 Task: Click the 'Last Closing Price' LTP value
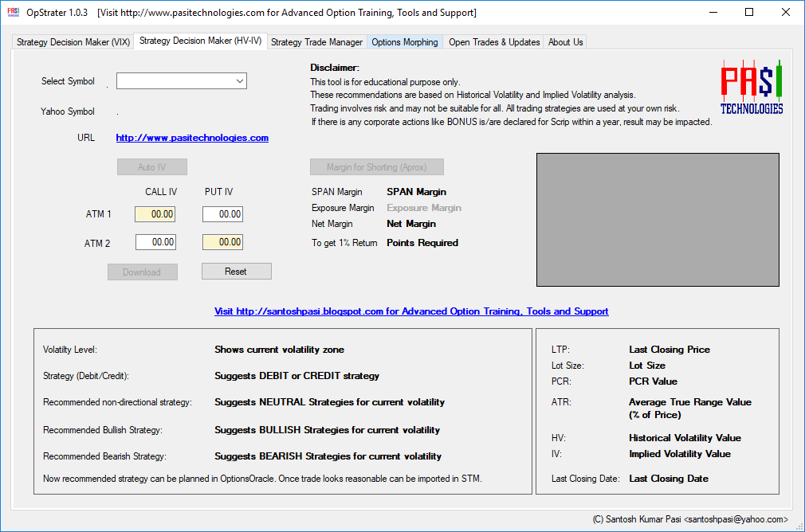click(670, 350)
